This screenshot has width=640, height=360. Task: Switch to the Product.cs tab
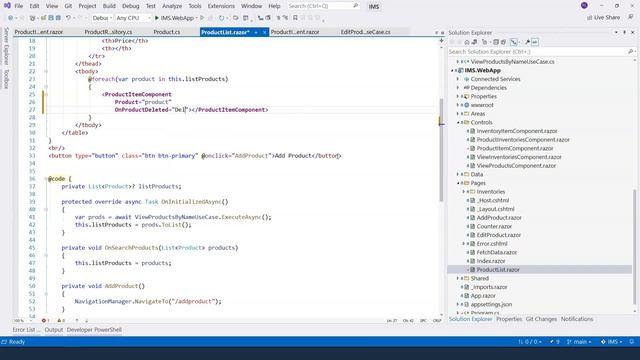pyautogui.click(x=167, y=32)
